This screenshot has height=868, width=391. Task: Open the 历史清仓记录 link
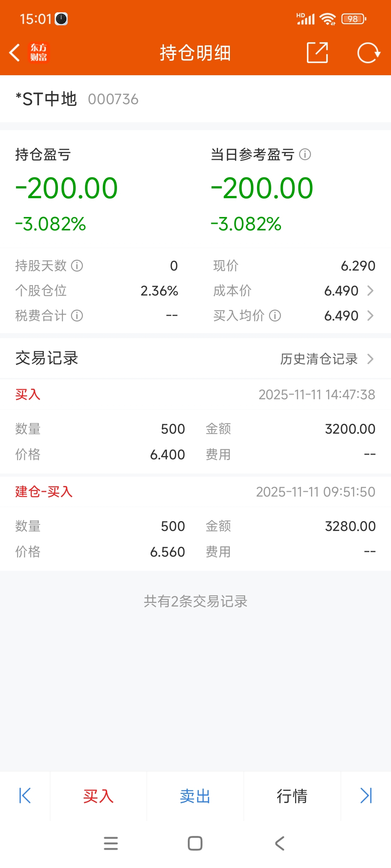(x=319, y=359)
